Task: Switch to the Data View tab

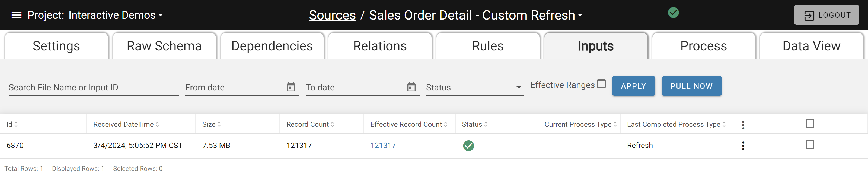Action: (x=811, y=46)
